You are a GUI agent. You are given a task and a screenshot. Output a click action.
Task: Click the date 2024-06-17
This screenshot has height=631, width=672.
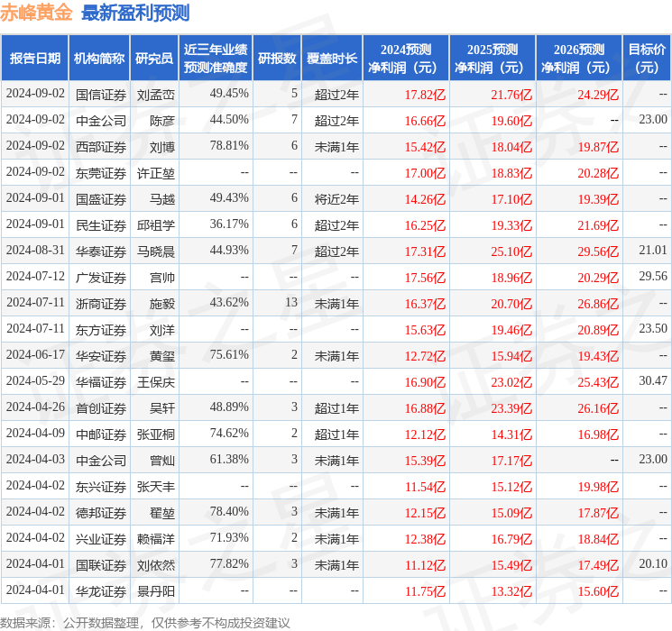(x=35, y=354)
